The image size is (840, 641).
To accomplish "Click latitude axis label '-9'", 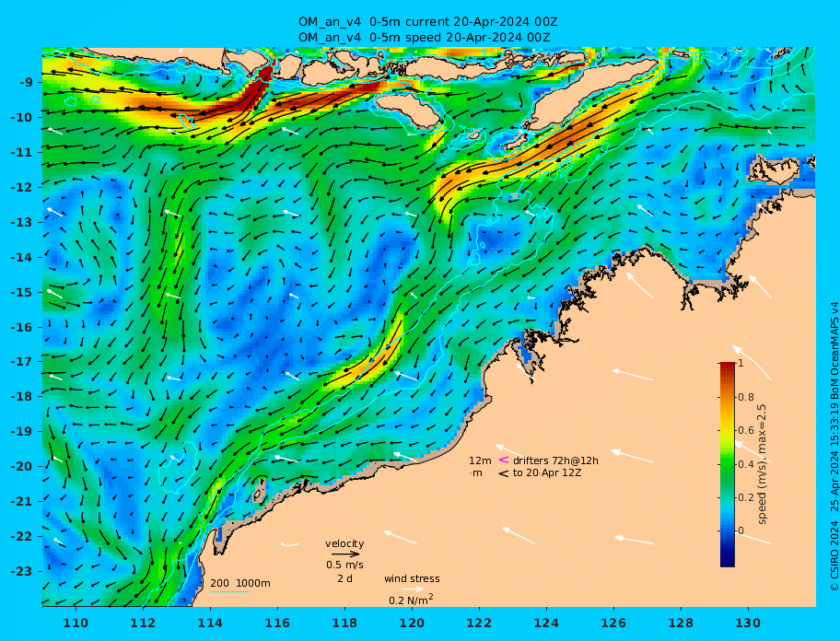I will click(x=28, y=83).
